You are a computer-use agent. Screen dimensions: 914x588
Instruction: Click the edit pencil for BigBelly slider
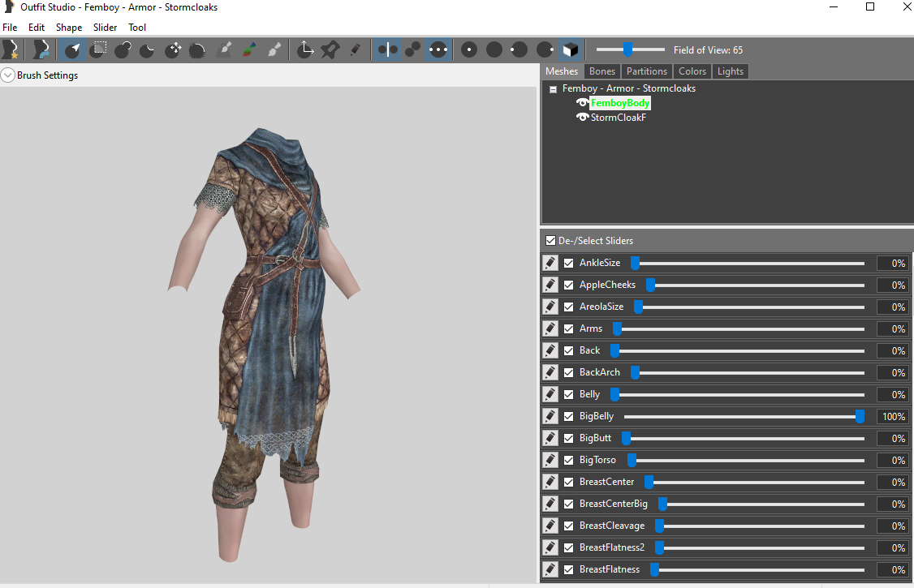[x=550, y=416]
